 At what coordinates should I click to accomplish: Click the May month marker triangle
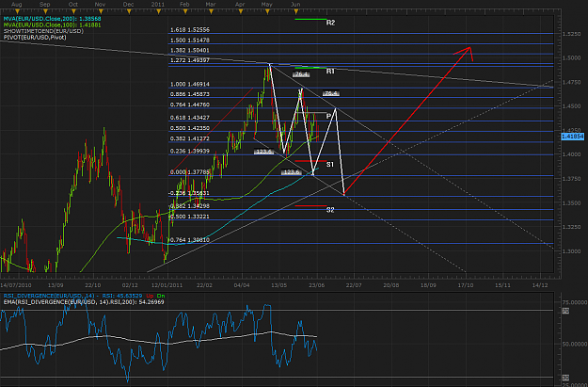[267, 12]
